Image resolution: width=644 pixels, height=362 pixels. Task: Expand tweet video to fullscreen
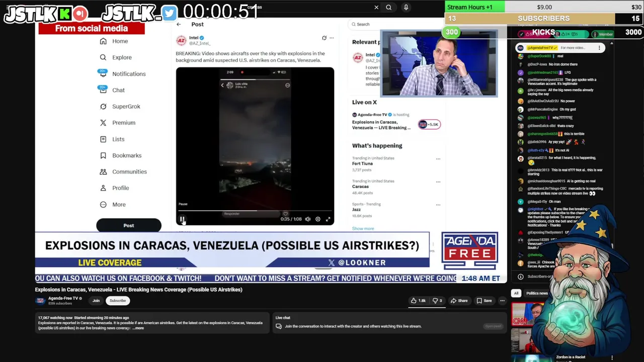tap(328, 219)
